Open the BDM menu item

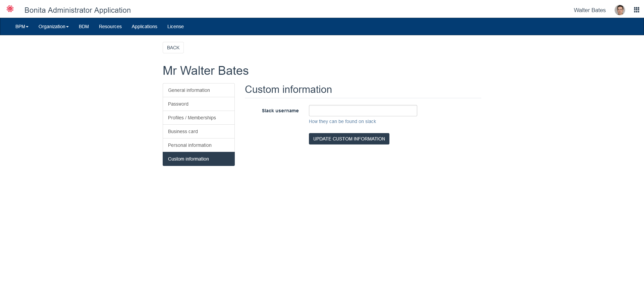click(x=84, y=26)
